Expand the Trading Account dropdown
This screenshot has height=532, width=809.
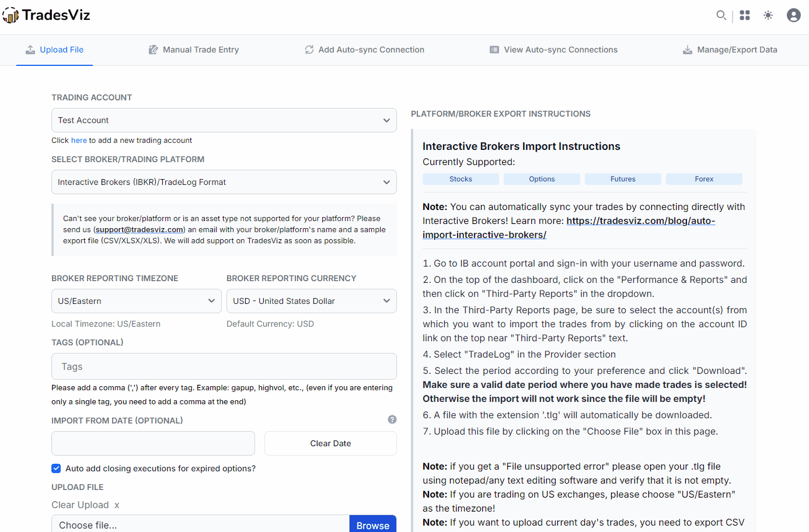224,120
